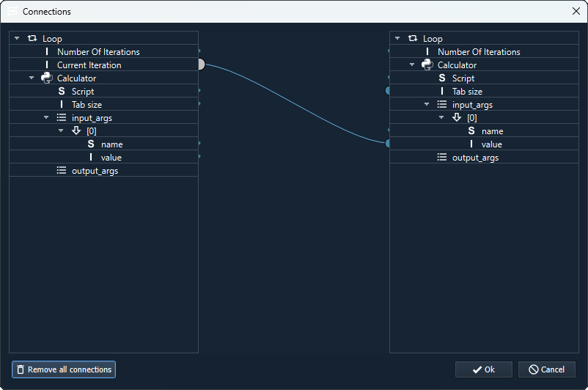The height and width of the screenshot is (390, 588).
Task: Collapse right input_args list
Action: point(427,104)
